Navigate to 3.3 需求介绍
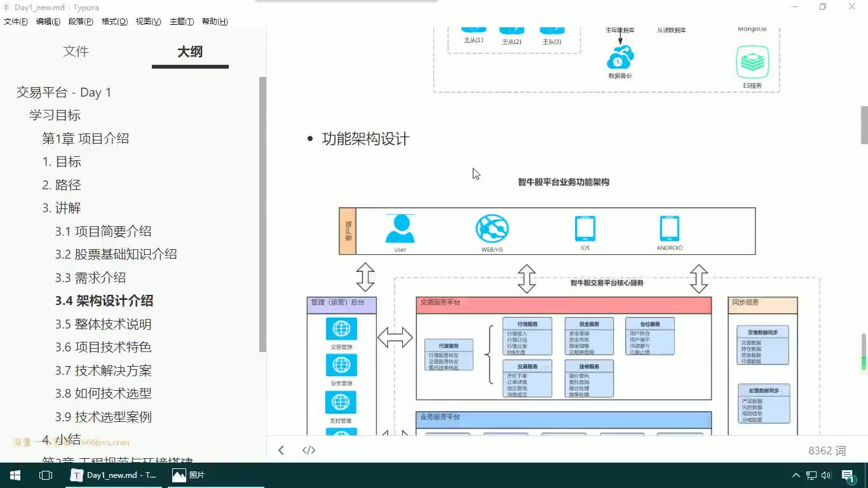Screen dimensions: 868x488 click(90, 278)
